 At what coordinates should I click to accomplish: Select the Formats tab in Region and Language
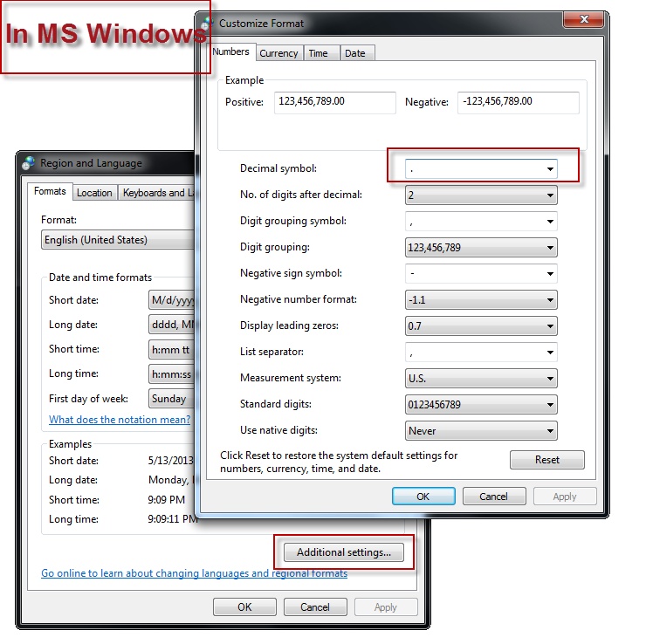(50, 191)
